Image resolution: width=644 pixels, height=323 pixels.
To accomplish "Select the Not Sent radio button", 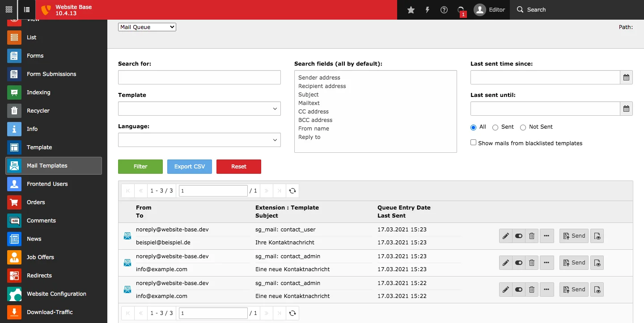I will [523, 127].
